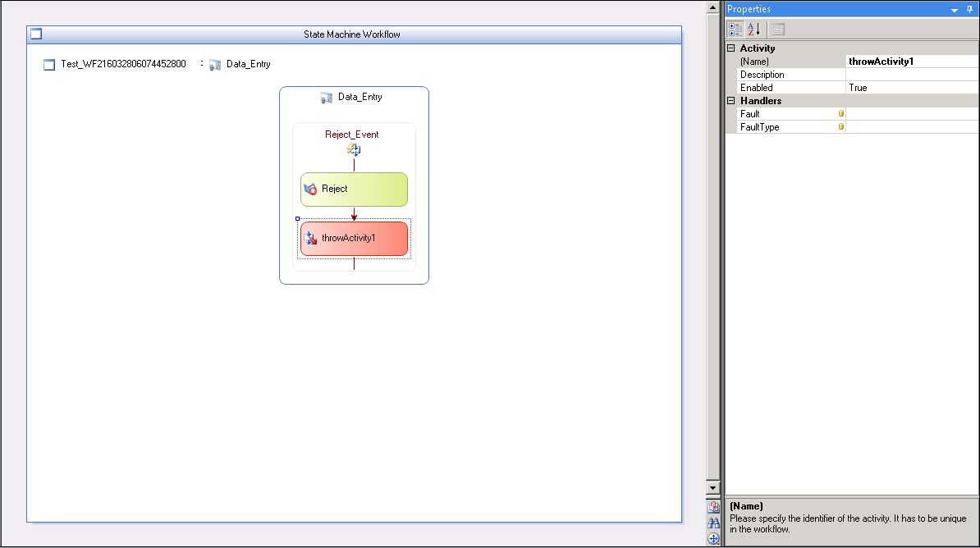Select the State Machine Workflow title bar
Viewport: 980px width, 548px height.
(x=354, y=34)
